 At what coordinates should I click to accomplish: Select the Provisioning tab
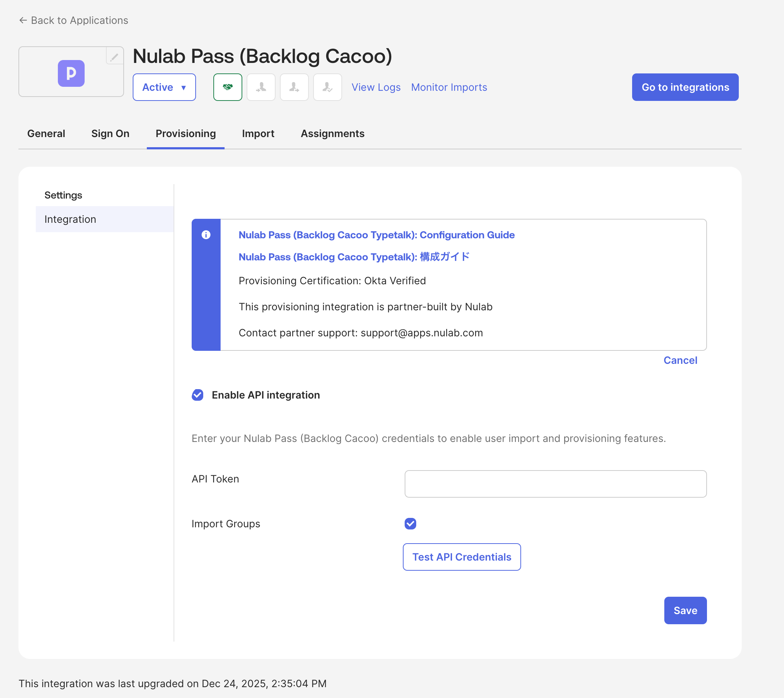coord(186,133)
